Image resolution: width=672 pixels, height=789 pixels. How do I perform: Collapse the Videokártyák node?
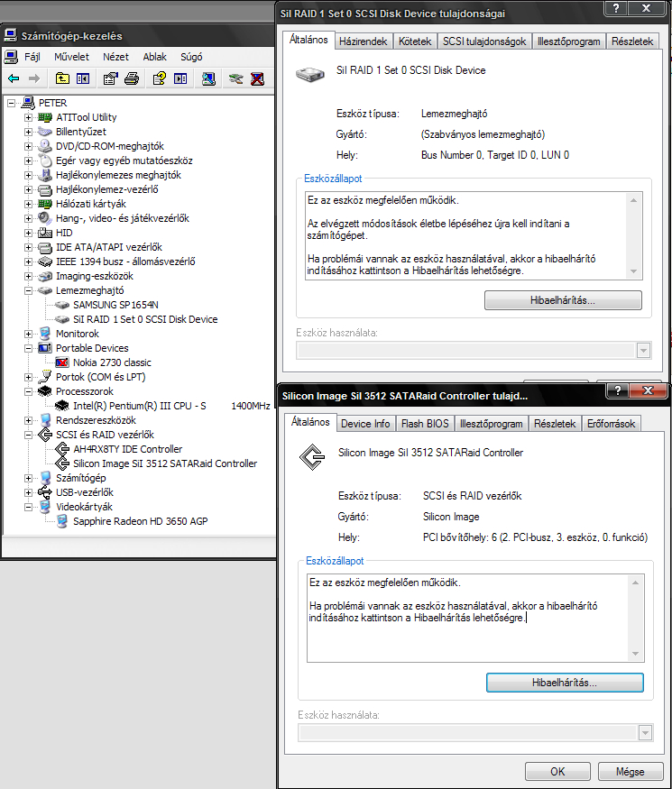point(28,507)
